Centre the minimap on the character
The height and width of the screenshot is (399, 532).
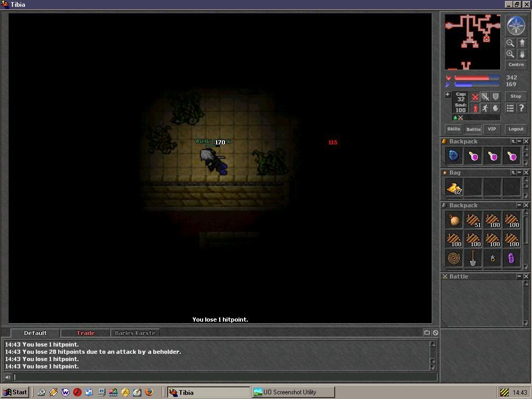[x=516, y=64]
